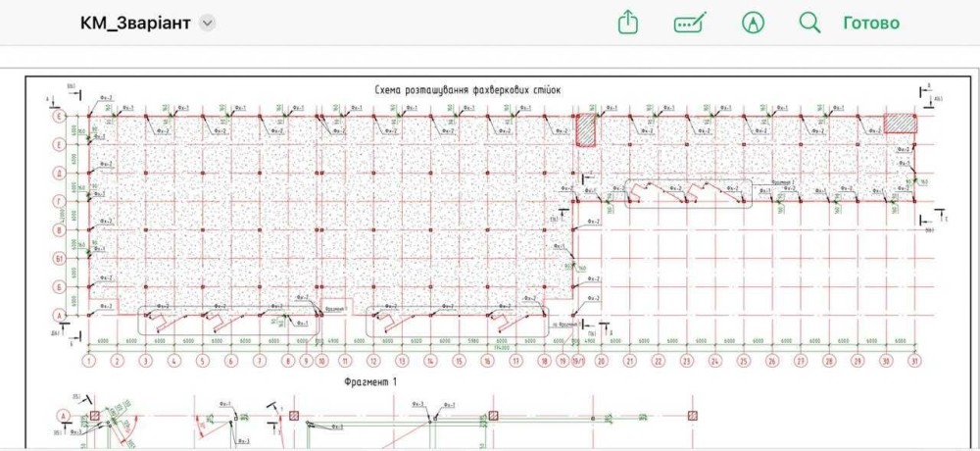This screenshot has width=980, height=451.
Task: Select the Фрагмент 1 heading
Action: point(368,379)
